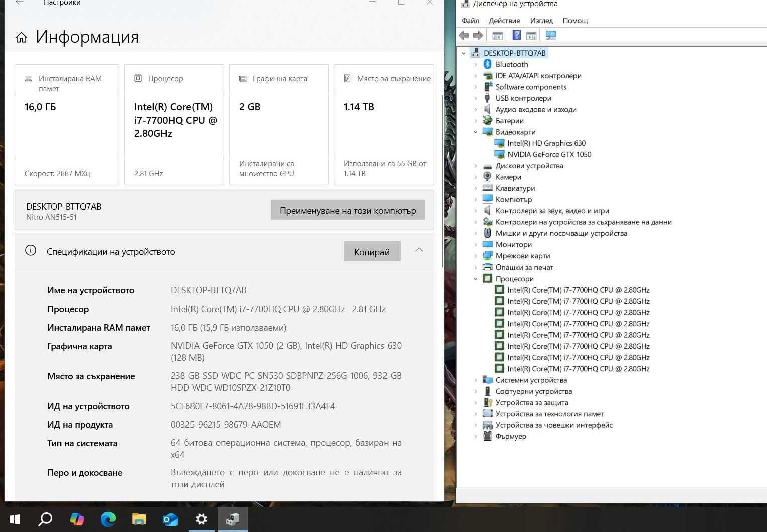Screen dimensions: 767x532
Task: Click the Фърмуер firmware chip icon
Action: [x=487, y=436]
